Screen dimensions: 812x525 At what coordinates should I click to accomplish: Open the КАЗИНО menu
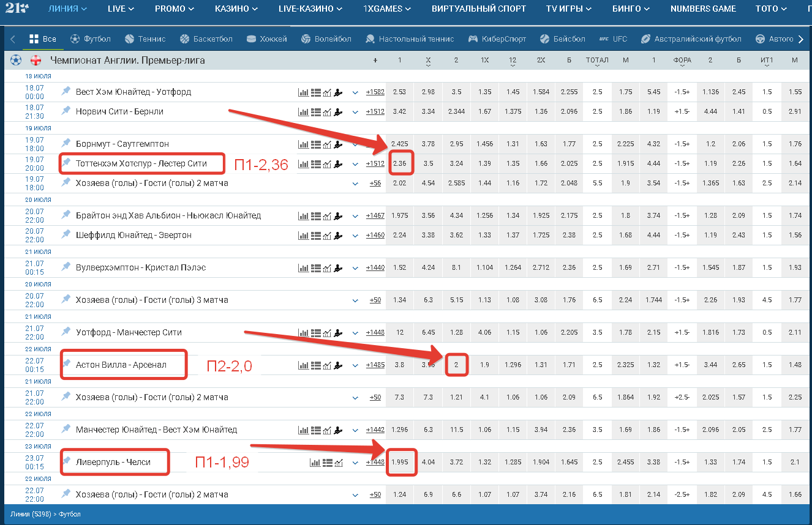pyautogui.click(x=236, y=9)
